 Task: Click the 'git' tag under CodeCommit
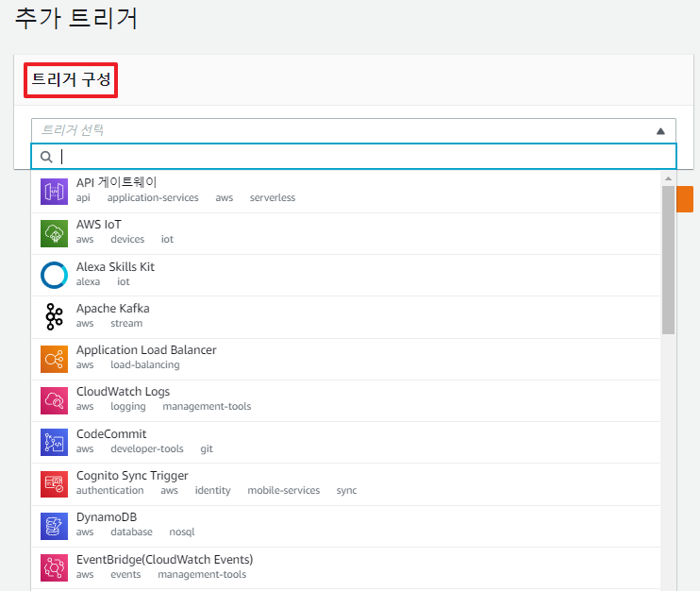(x=207, y=448)
